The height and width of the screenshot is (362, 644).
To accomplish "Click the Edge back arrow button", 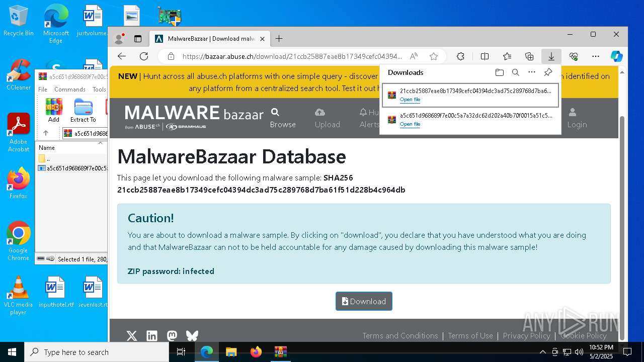I will click(121, 56).
